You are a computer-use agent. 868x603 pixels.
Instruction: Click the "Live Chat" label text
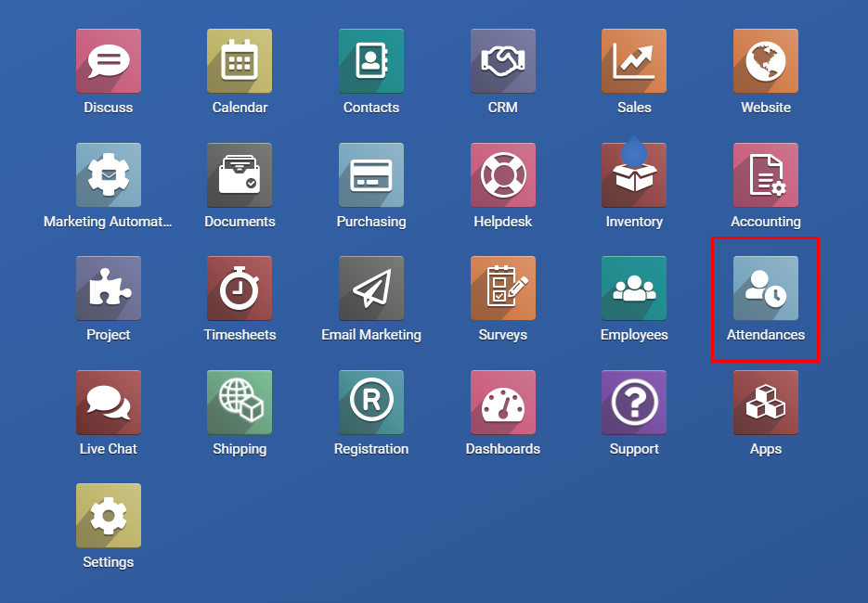(x=109, y=449)
